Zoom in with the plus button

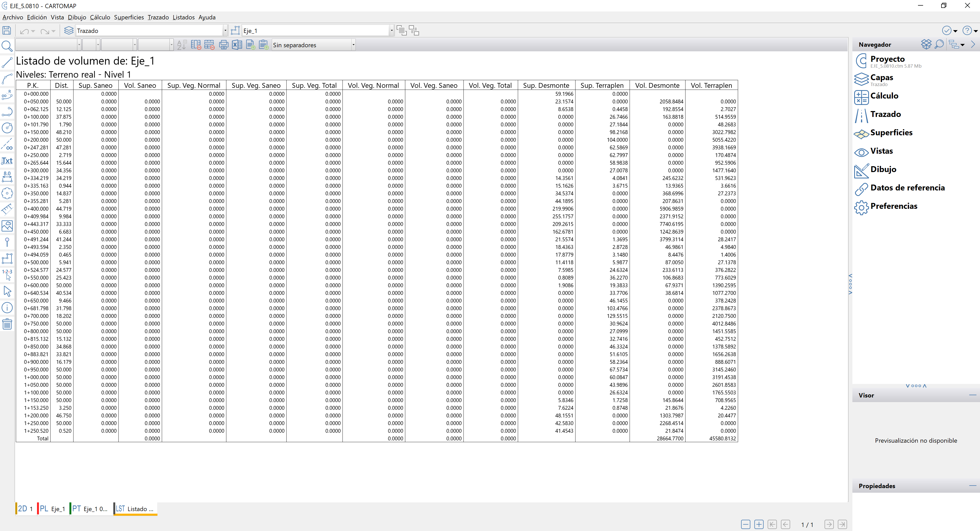(x=759, y=525)
